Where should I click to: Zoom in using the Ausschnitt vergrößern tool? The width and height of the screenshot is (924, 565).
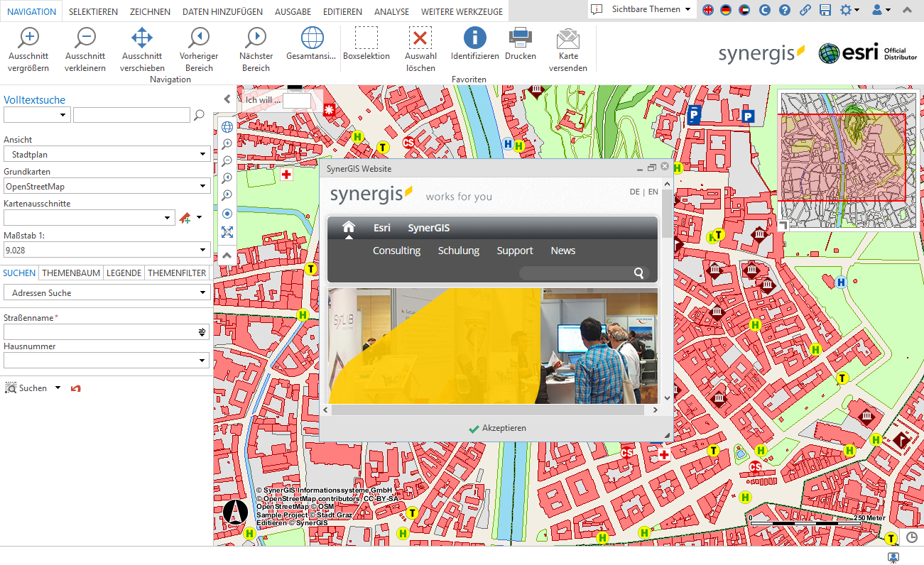pos(28,44)
